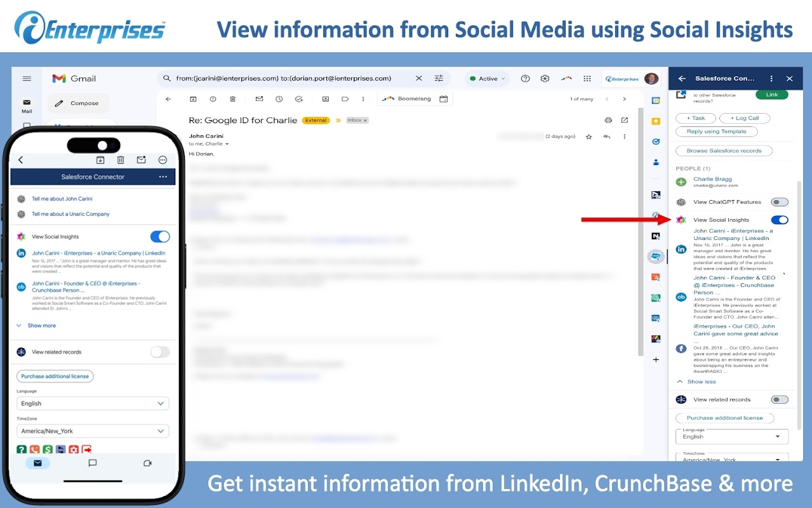Viewport: 812px width, 508px height.
Task: Select the chat tab in phone bottom bar
Action: click(93, 464)
